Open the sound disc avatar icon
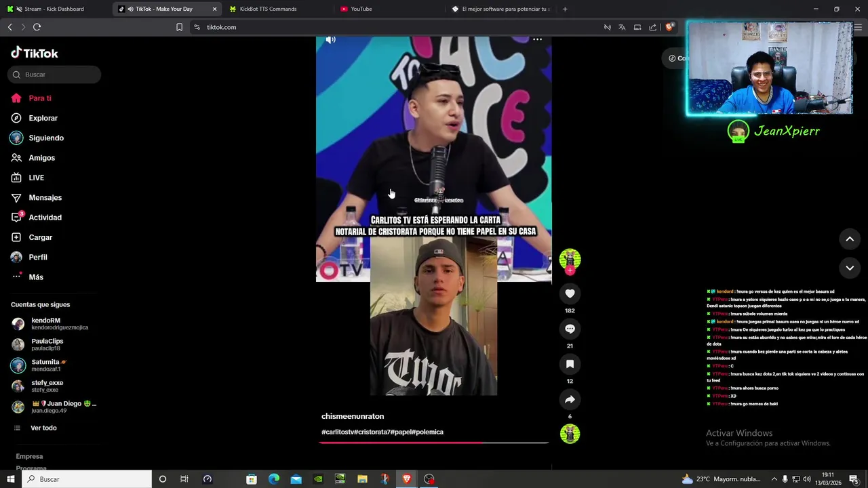Viewport: 868px width, 488px height. click(570, 434)
